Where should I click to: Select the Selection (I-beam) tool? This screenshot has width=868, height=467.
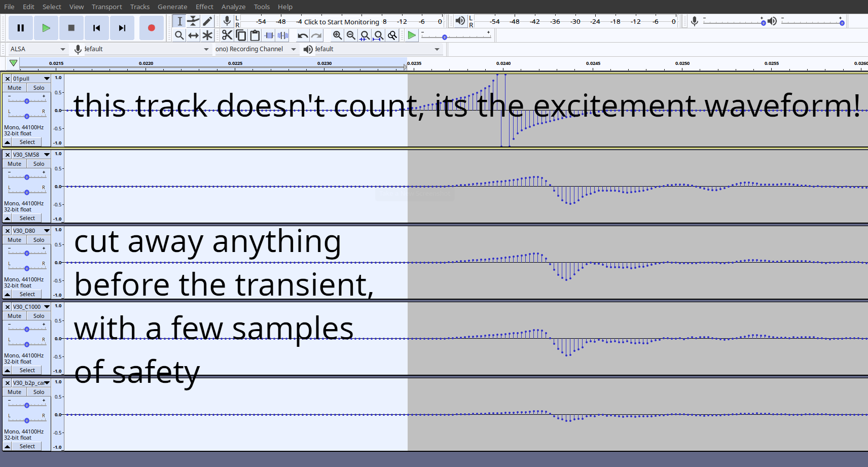pos(179,21)
